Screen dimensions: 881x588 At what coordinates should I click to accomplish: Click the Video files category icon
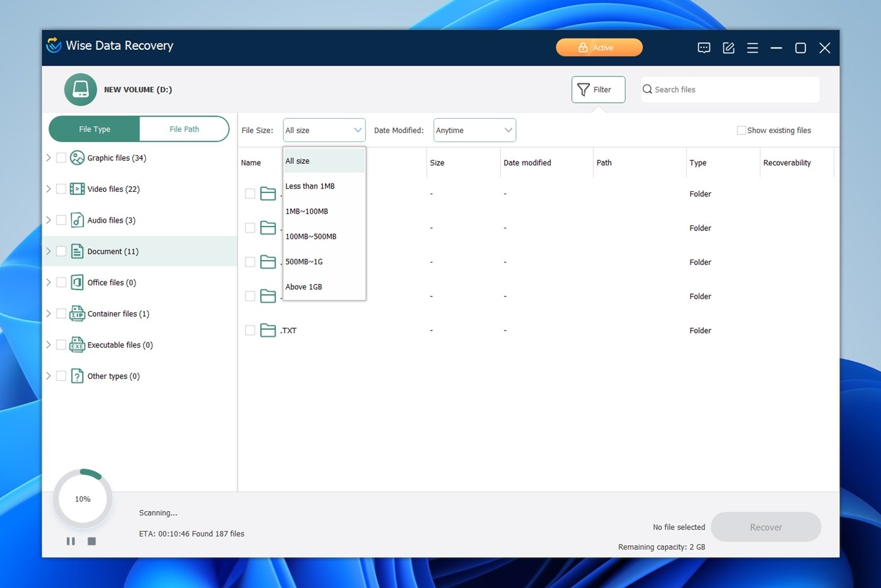click(x=77, y=189)
